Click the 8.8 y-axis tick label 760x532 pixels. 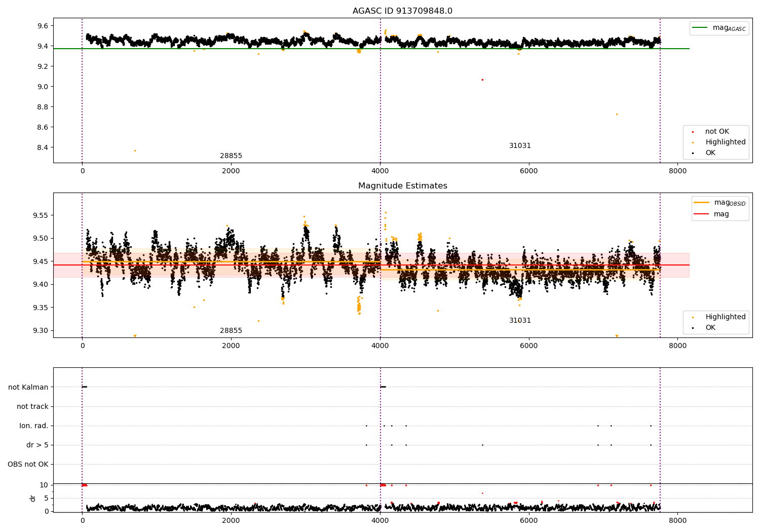(x=43, y=107)
